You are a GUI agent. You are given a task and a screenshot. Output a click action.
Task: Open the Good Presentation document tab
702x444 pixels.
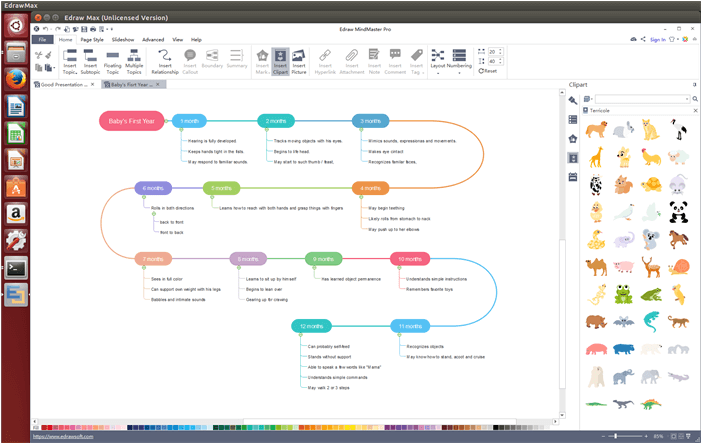64,85
